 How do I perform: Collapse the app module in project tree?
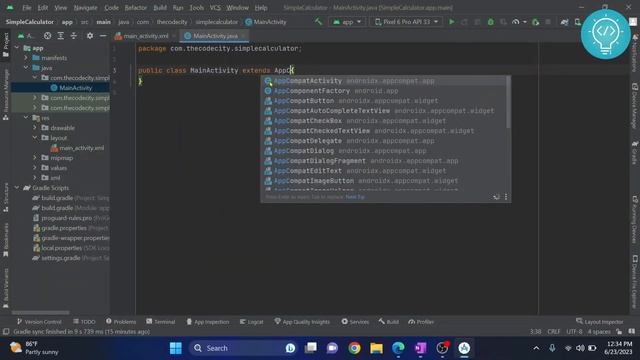17,48
